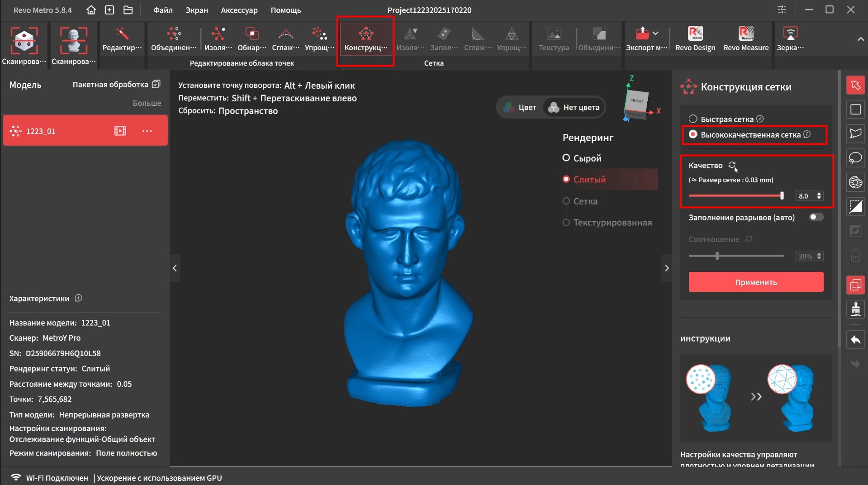Open the settings sliders icon in title bar

782,10
